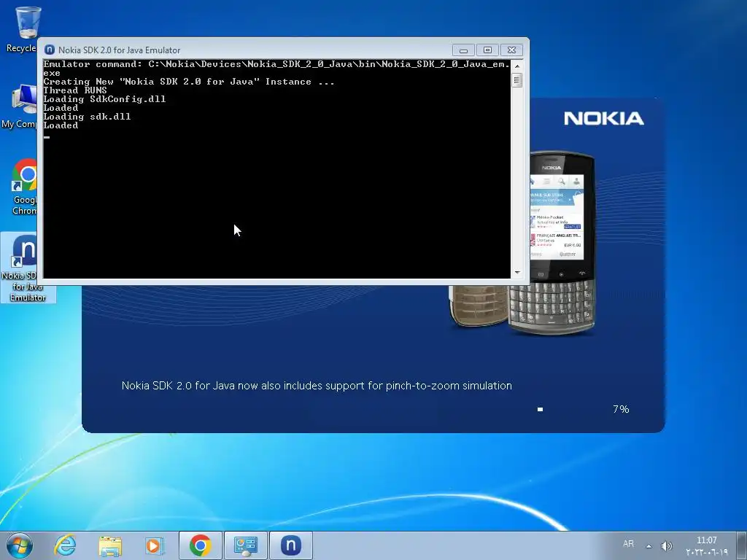Click the pinch-to-zoom simulation message text
The width and height of the screenshot is (747, 560).
click(x=317, y=386)
